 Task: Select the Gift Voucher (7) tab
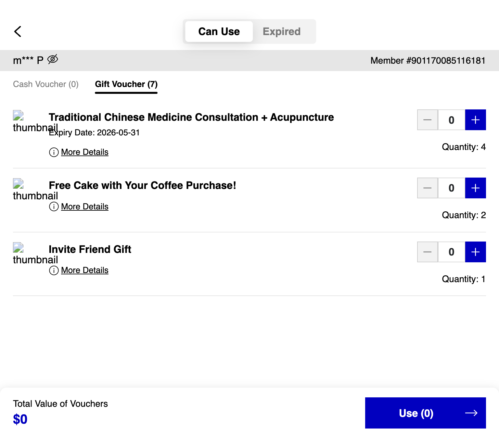126,84
